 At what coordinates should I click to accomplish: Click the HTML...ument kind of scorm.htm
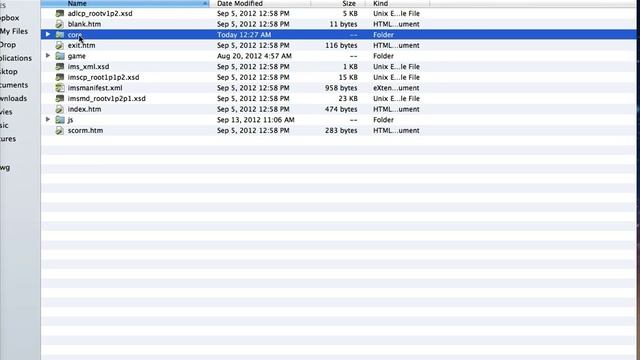pos(396,130)
